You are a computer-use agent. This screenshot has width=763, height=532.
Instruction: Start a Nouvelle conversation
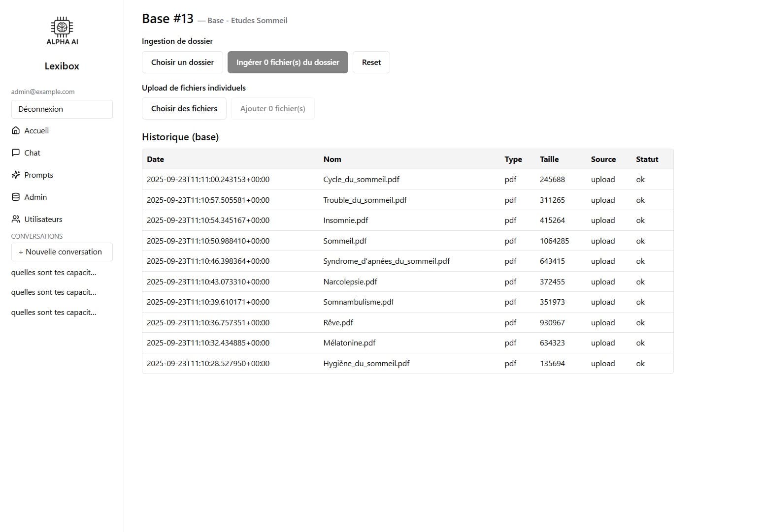tap(62, 251)
